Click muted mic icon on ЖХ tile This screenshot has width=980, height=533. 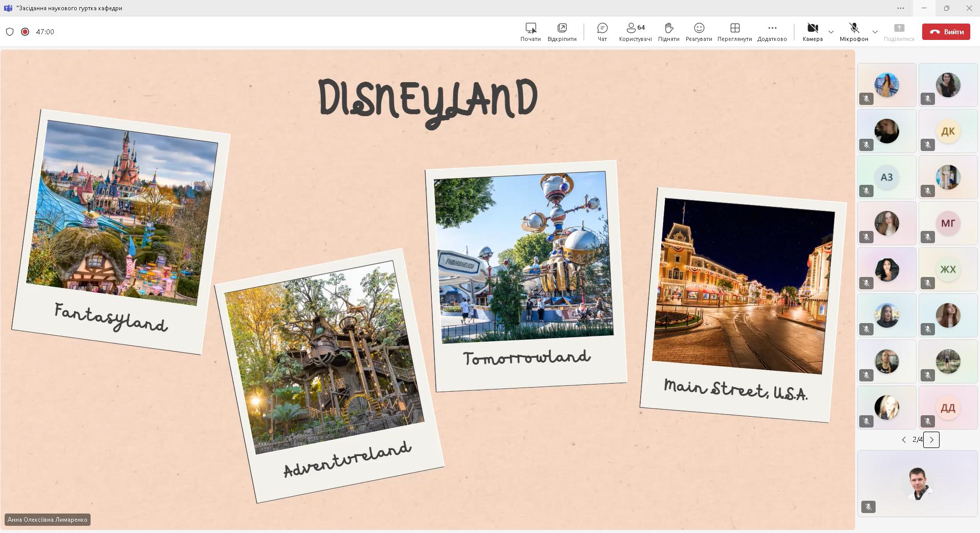(x=928, y=283)
